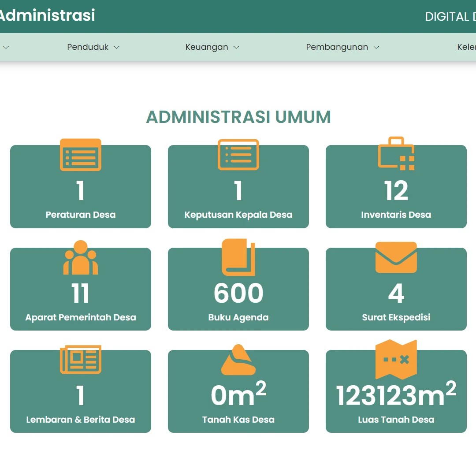Viewport: 476px width, 476px height.
Task: Expand the Penduduk dropdown menu
Action: pyautogui.click(x=93, y=47)
